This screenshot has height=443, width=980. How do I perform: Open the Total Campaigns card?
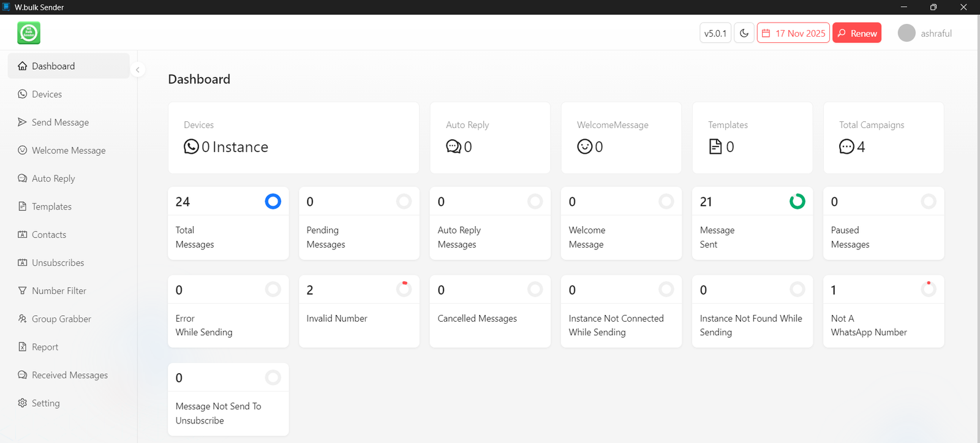[883, 138]
